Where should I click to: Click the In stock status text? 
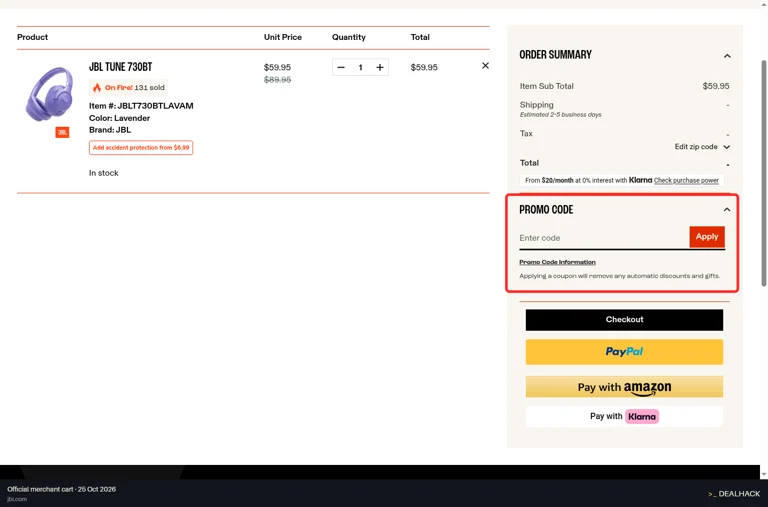(103, 173)
